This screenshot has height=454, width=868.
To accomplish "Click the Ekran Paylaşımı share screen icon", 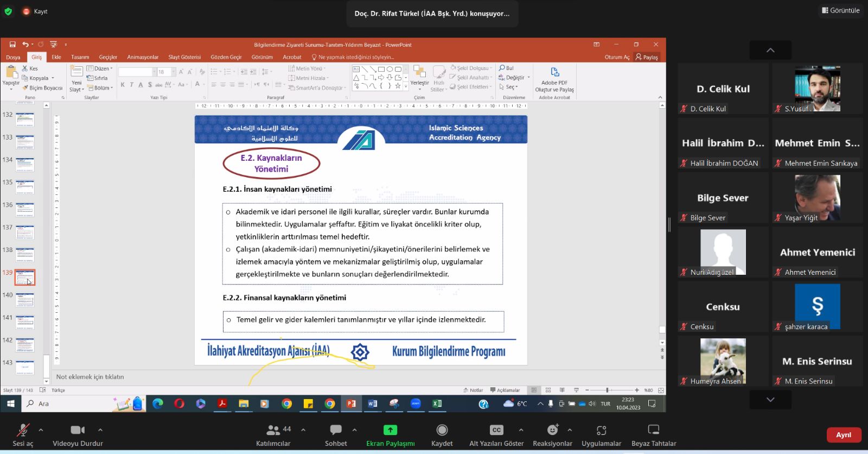I will [x=390, y=430].
